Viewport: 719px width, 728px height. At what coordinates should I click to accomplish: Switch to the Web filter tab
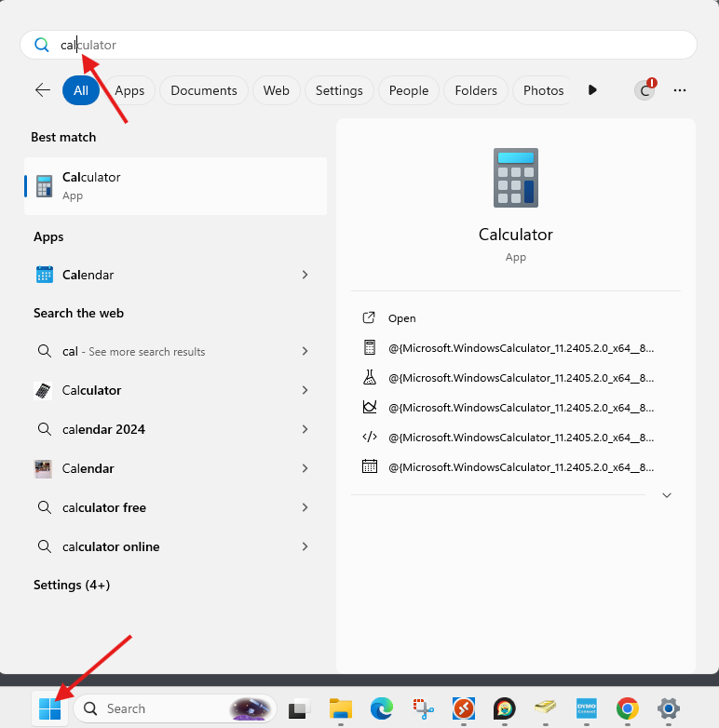[x=277, y=90]
